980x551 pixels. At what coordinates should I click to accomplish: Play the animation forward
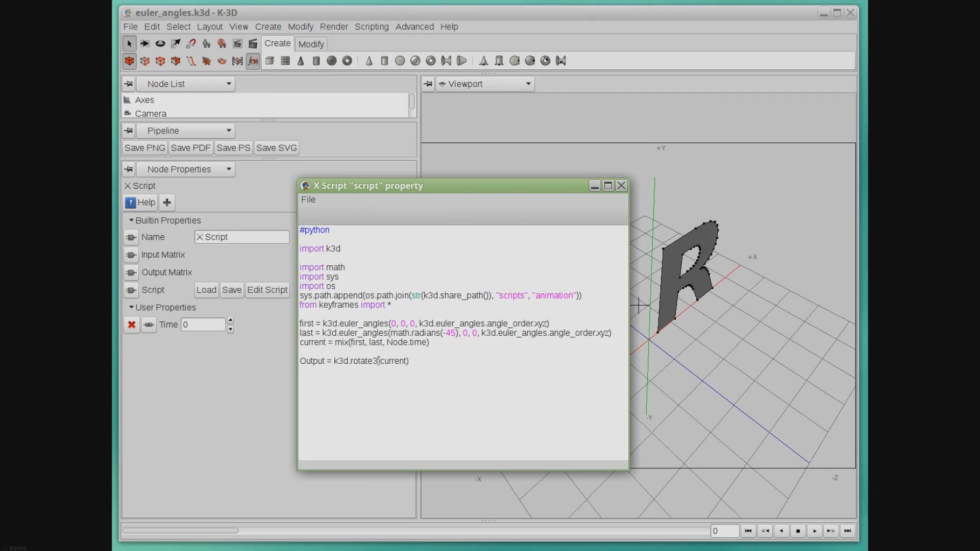[815, 531]
